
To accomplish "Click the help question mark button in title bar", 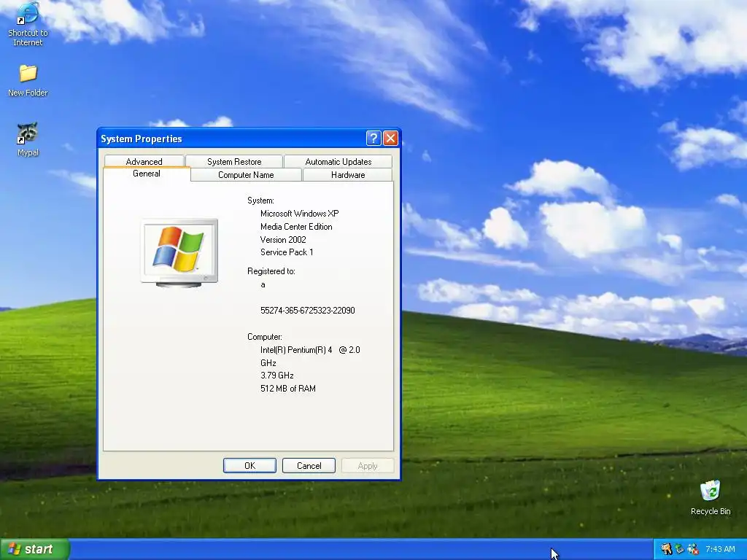I will [373, 139].
